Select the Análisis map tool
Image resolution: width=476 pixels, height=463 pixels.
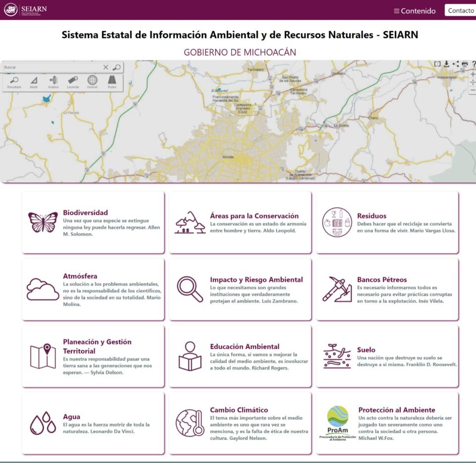click(x=53, y=82)
